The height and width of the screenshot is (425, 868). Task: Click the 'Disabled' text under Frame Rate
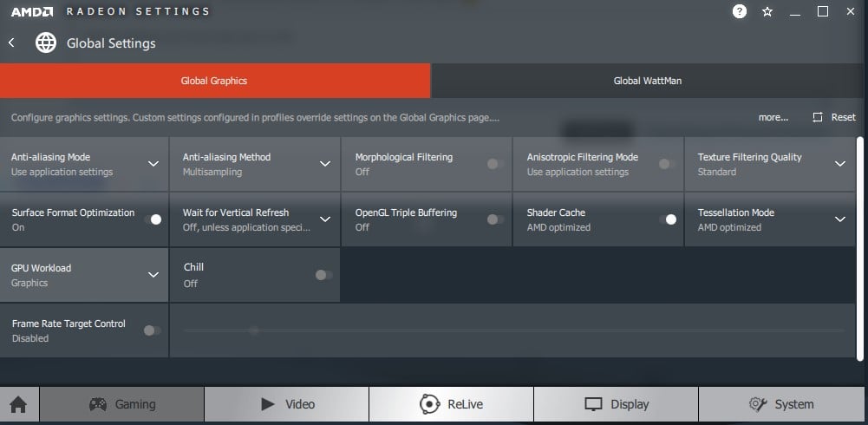[x=30, y=338]
